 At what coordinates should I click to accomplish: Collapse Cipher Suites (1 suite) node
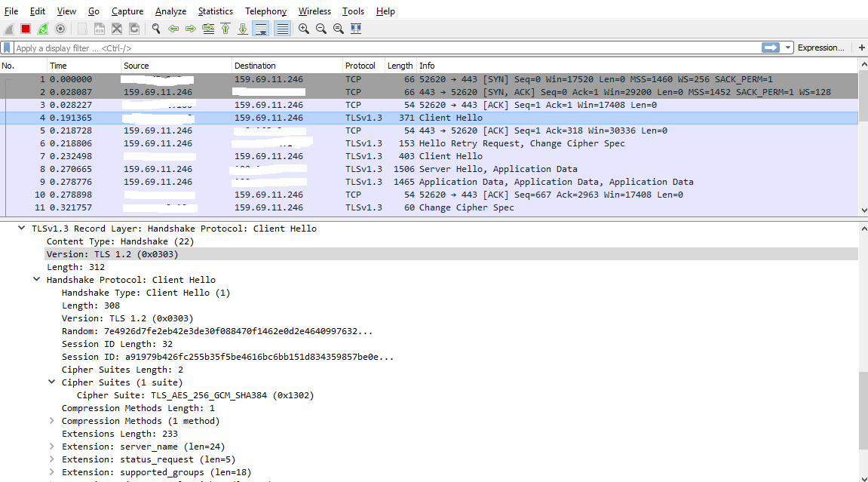click(51, 382)
